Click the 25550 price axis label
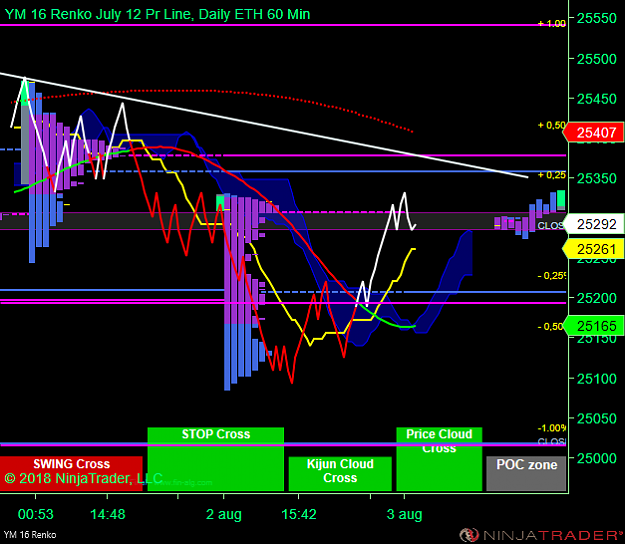 [x=597, y=18]
